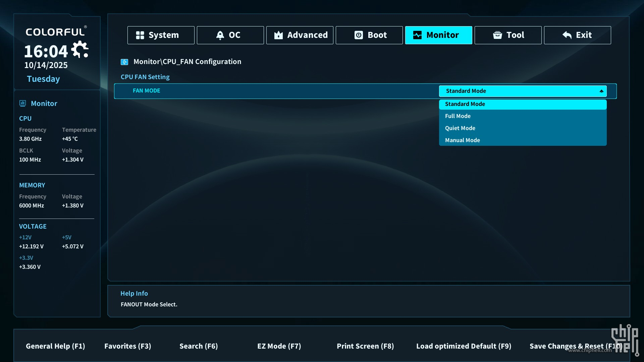Select Standard Mode in the open list

[465, 104]
